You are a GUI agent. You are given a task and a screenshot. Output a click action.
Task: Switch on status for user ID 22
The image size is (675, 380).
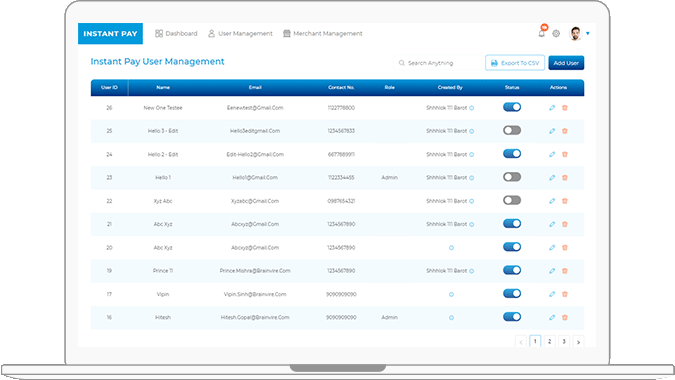[512, 200]
